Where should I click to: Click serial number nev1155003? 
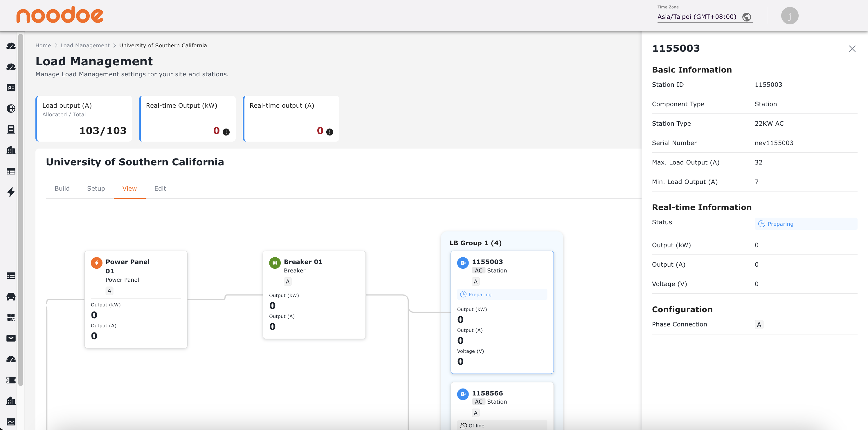pyautogui.click(x=774, y=143)
